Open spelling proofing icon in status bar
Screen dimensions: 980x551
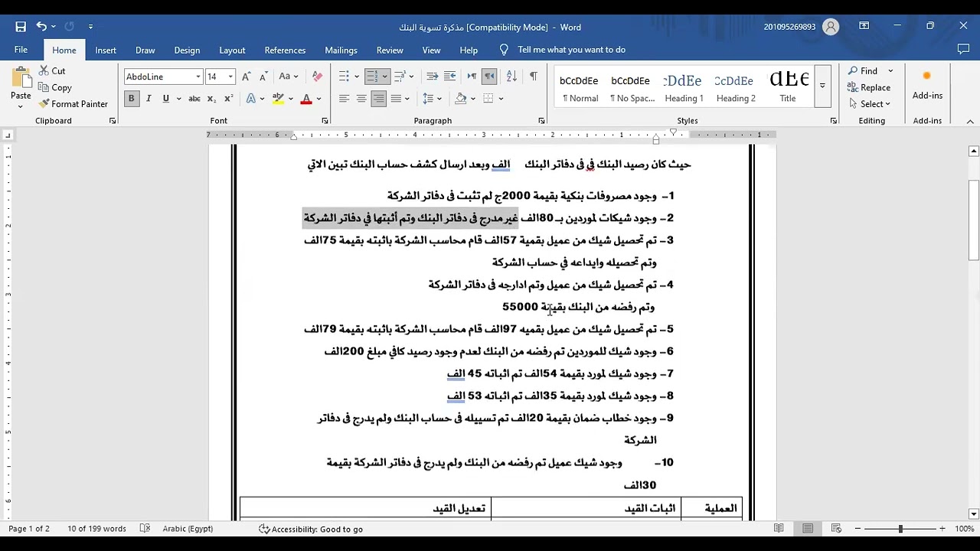point(145,529)
